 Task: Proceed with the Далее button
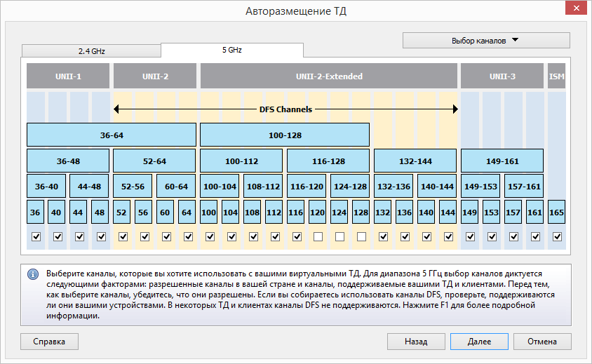click(x=479, y=342)
